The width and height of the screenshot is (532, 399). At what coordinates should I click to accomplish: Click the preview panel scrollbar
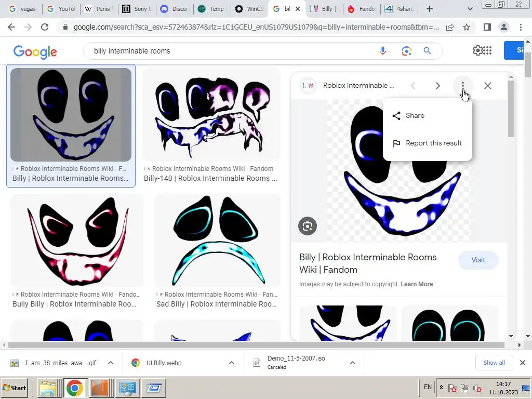[511, 109]
